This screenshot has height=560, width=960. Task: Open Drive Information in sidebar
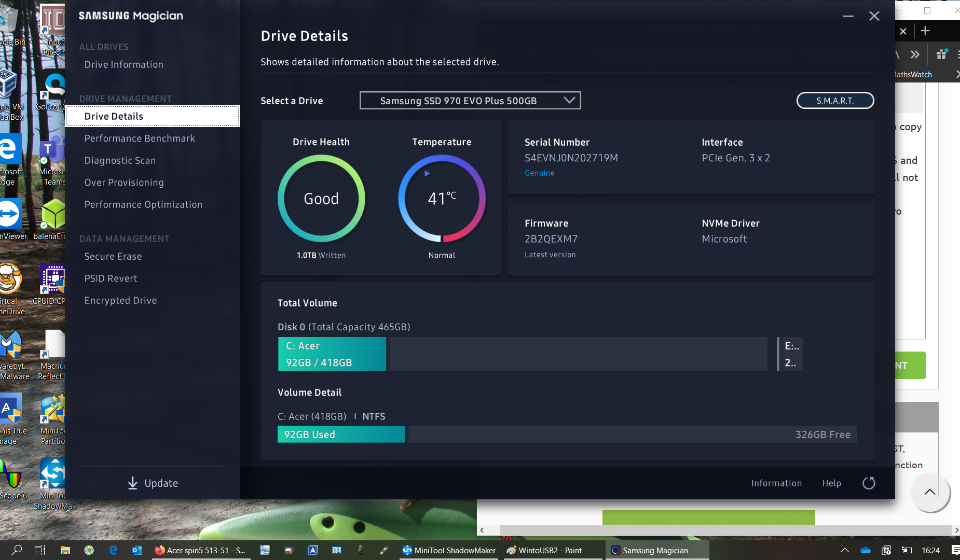(x=124, y=64)
